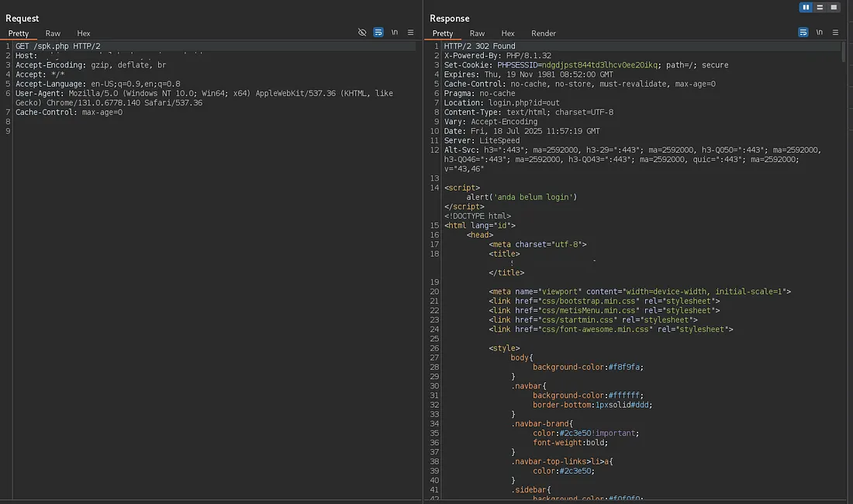
Task: Click 'border-bottom:1pxsolid#ddd;' style line
Action: 592,405
